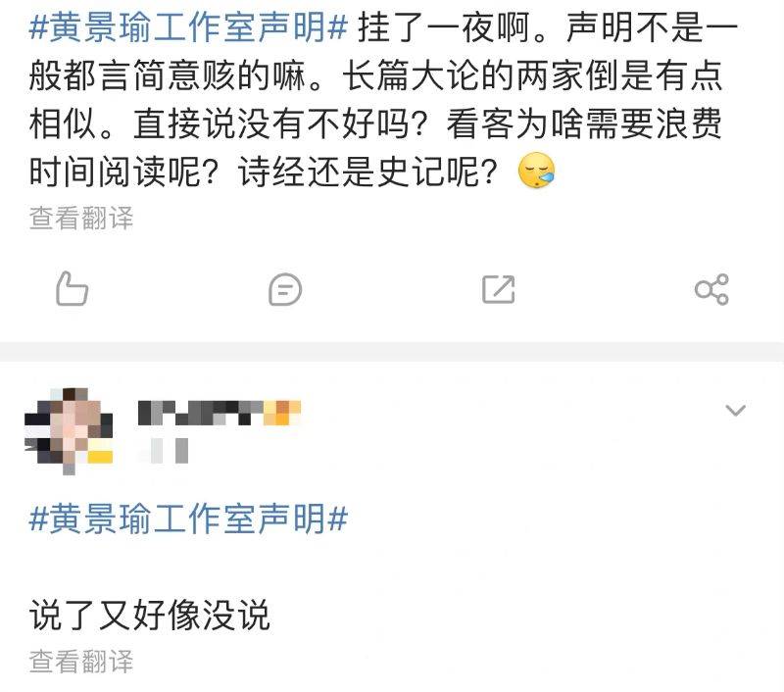Tap the orange membership badge beside username
Image resolution: width=784 pixels, height=692 pixels.
282,413
